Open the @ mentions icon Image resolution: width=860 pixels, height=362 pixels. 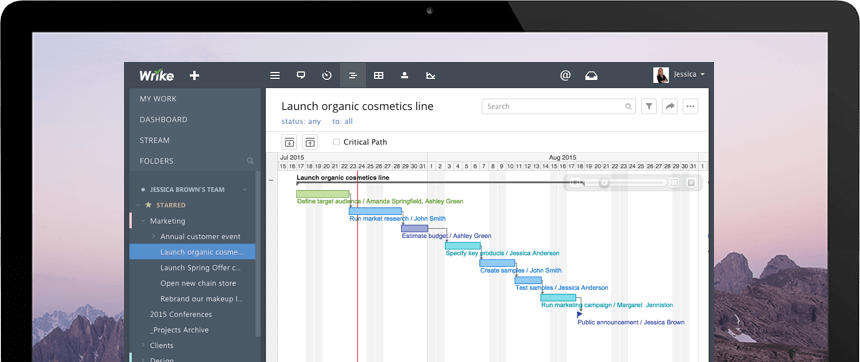tap(565, 76)
